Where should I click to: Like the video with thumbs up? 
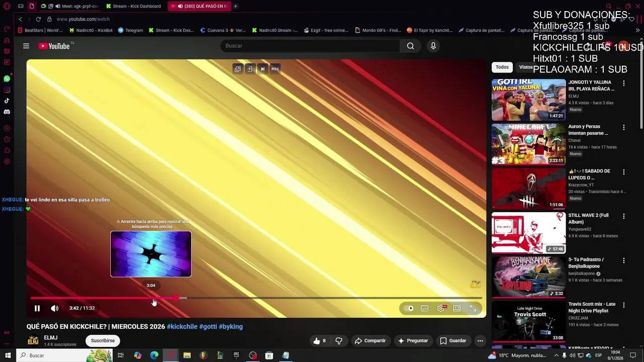click(x=319, y=340)
